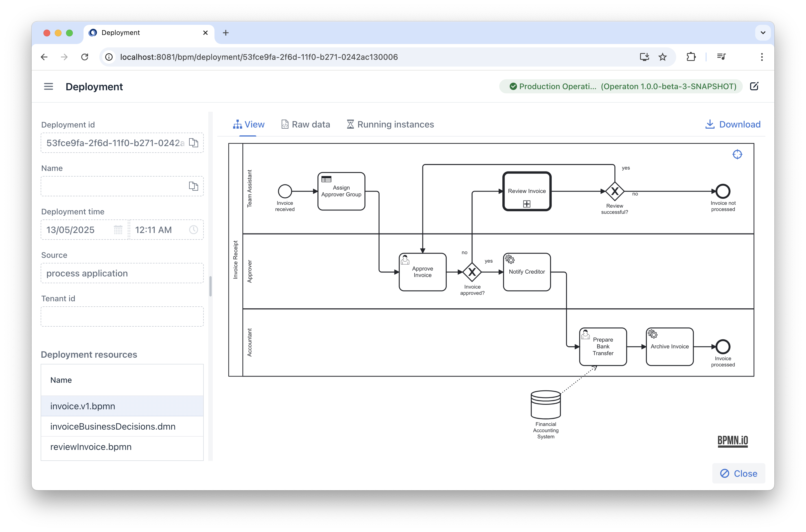Open a new browser tab

point(226,32)
